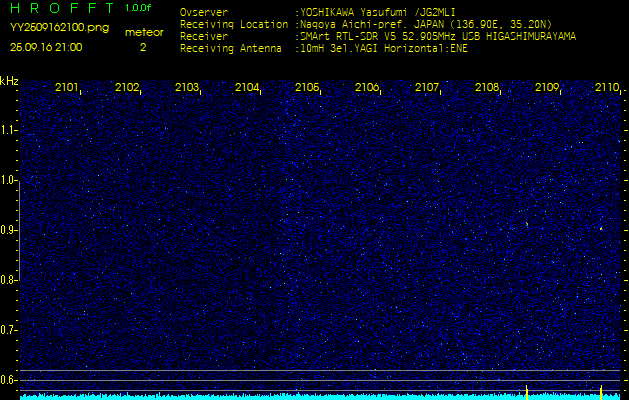Click the 0.7 frequency axis label

coord(9,329)
